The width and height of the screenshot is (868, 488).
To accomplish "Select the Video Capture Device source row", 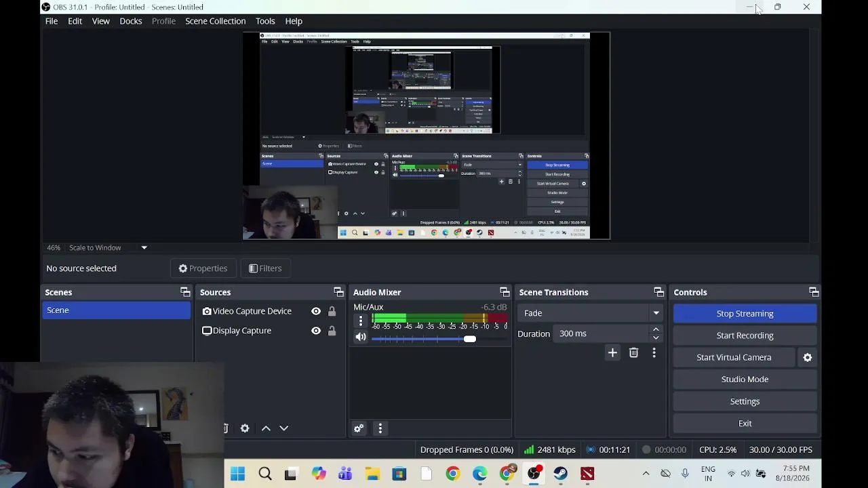I will pyautogui.click(x=269, y=311).
